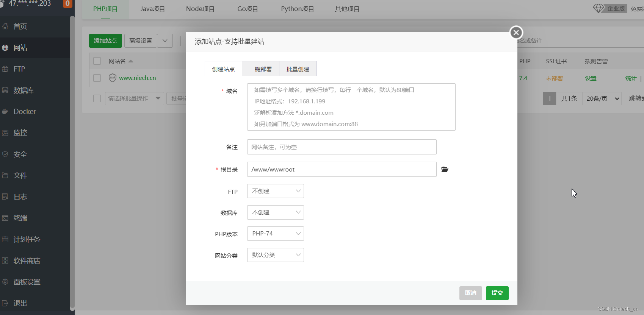Open the 终端 terminal icon
Image resolution: width=644 pixels, height=315 pixels.
click(5, 218)
